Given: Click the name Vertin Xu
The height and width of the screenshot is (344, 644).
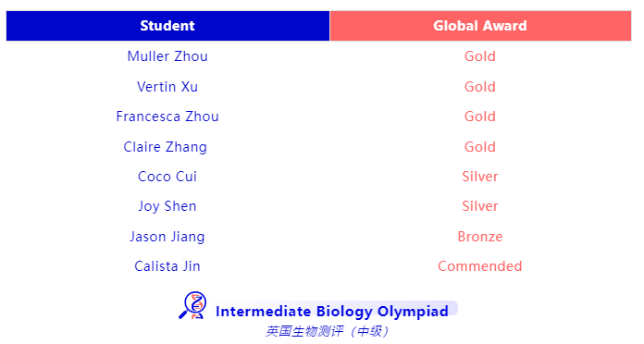Looking at the screenshot, I should pyautogui.click(x=167, y=87).
